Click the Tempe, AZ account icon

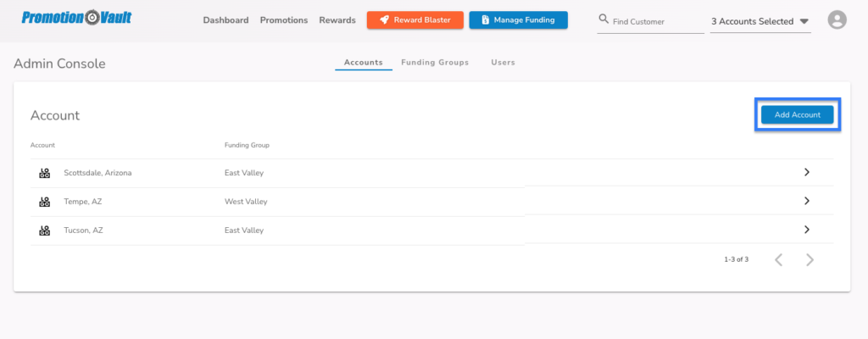(x=45, y=202)
